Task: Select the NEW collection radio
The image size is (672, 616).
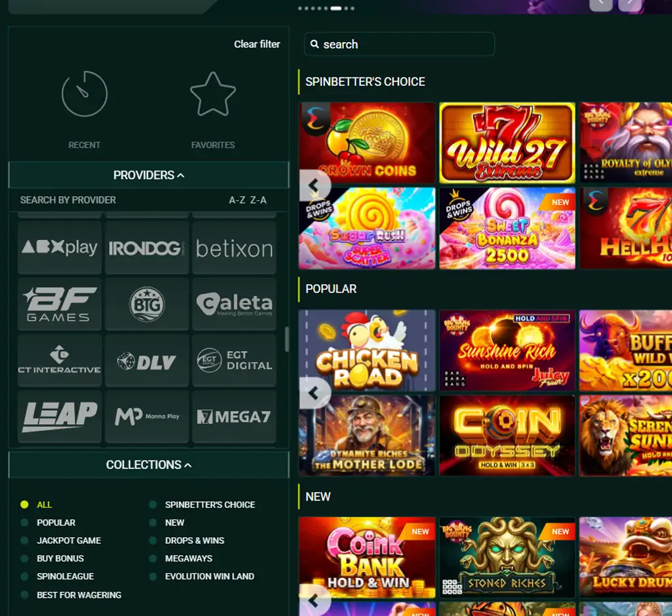Action: click(x=152, y=523)
